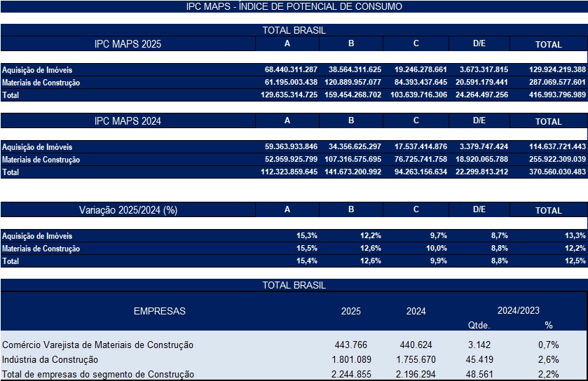The width and height of the screenshot is (588, 381).
Task: Select Total de empresas 2024 value 2.196.294
Action: (416, 374)
